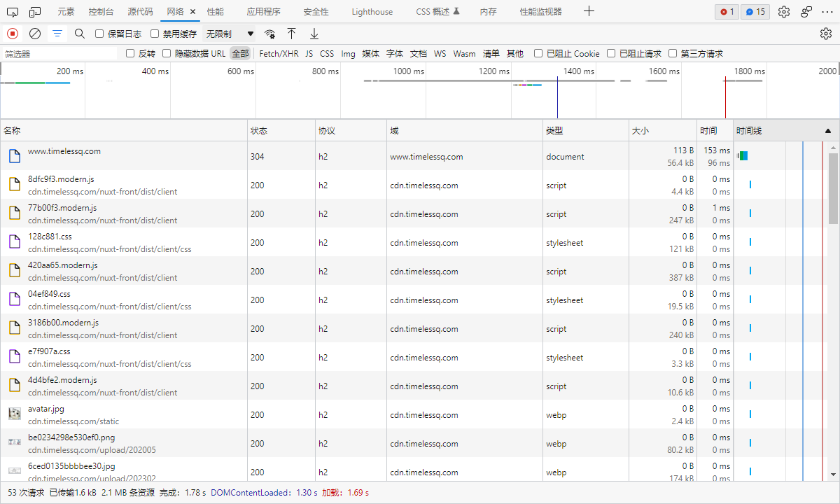Open the network search magnifier
The width and height of the screenshot is (840, 504).
point(80,34)
